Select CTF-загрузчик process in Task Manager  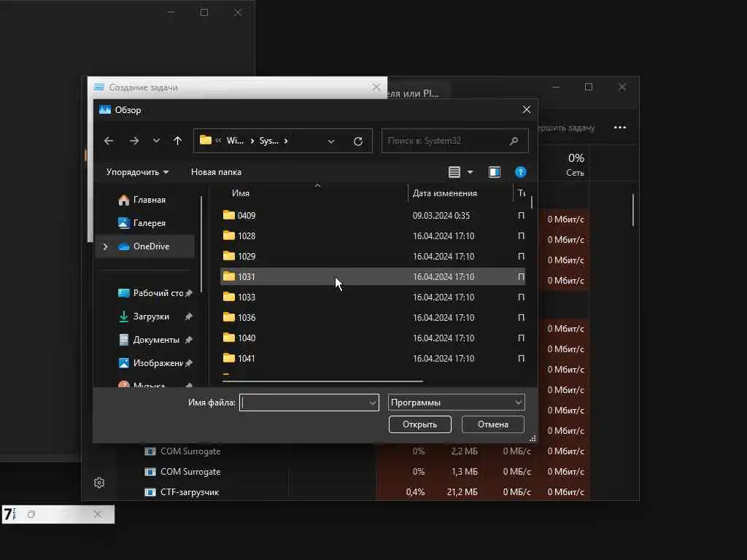[x=190, y=492]
